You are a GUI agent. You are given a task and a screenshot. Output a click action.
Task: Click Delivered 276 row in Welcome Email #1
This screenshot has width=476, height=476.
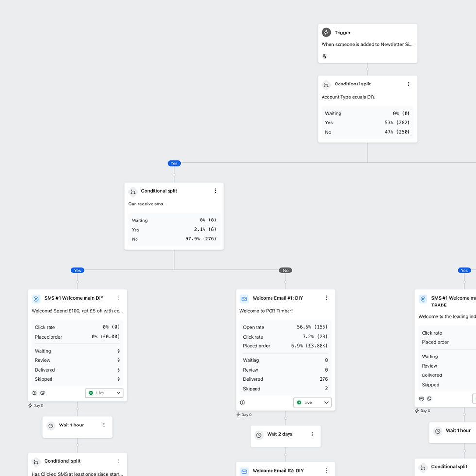286,379
